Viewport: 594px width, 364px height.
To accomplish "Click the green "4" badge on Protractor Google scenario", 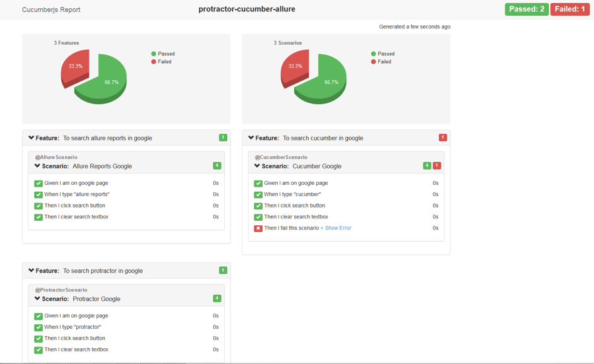I will [217, 298].
